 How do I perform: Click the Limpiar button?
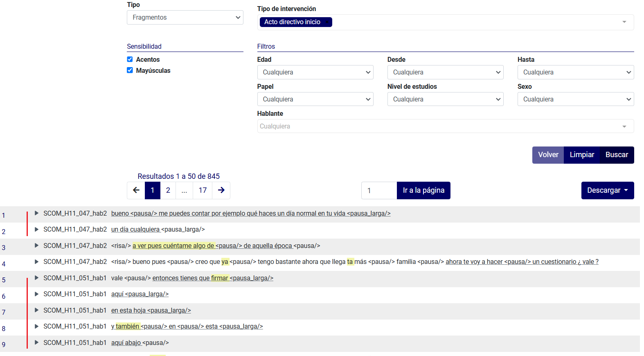[x=581, y=155]
